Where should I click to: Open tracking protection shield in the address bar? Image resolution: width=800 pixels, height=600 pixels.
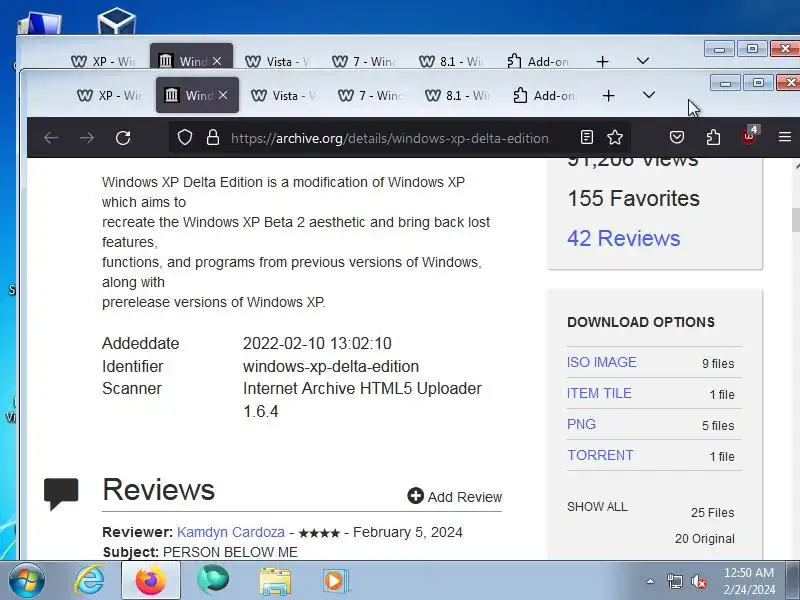click(x=185, y=137)
